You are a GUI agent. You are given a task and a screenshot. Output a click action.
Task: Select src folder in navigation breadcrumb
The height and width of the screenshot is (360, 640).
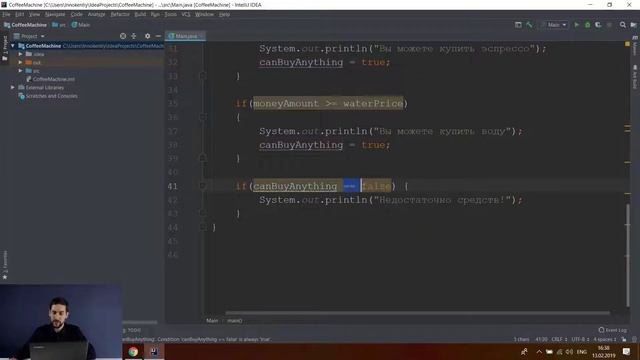tap(59, 25)
